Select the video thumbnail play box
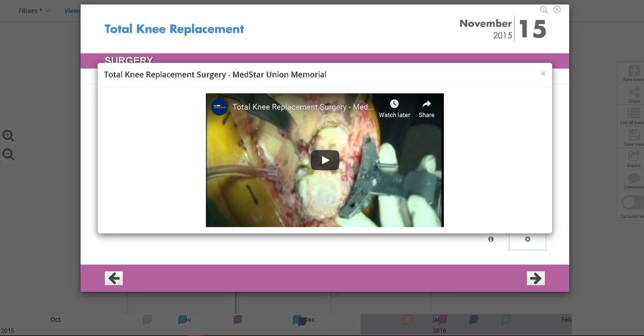The width and height of the screenshot is (644, 336). coord(528,240)
